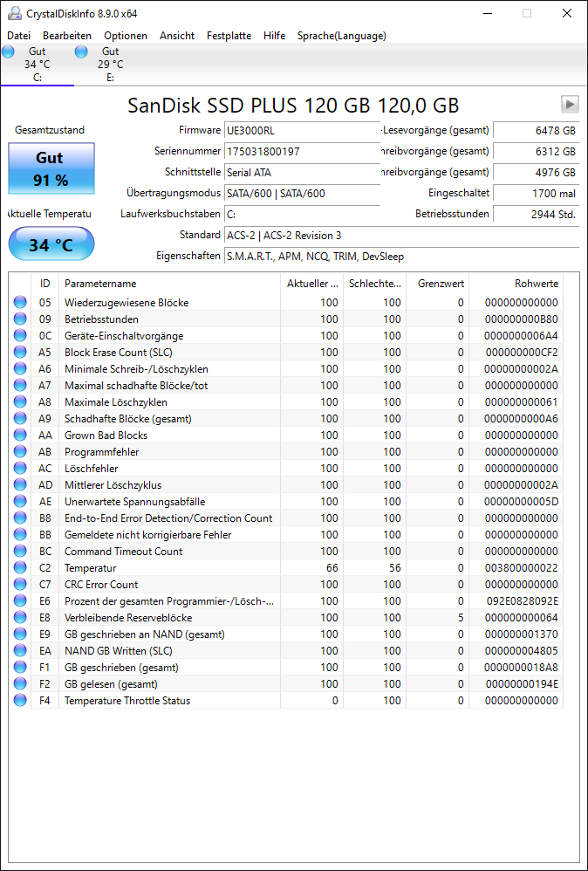588x871 pixels.
Task: Click the Übertragungsmodus field SATA/600
Action: point(302,194)
